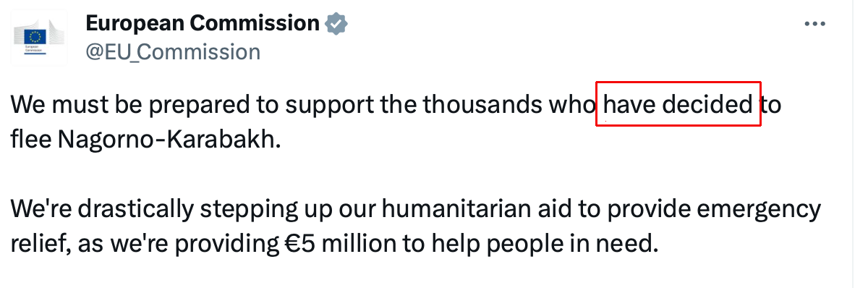Open the @EU_Commission handle link
This screenshot has width=868, height=288.
[173, 52]
